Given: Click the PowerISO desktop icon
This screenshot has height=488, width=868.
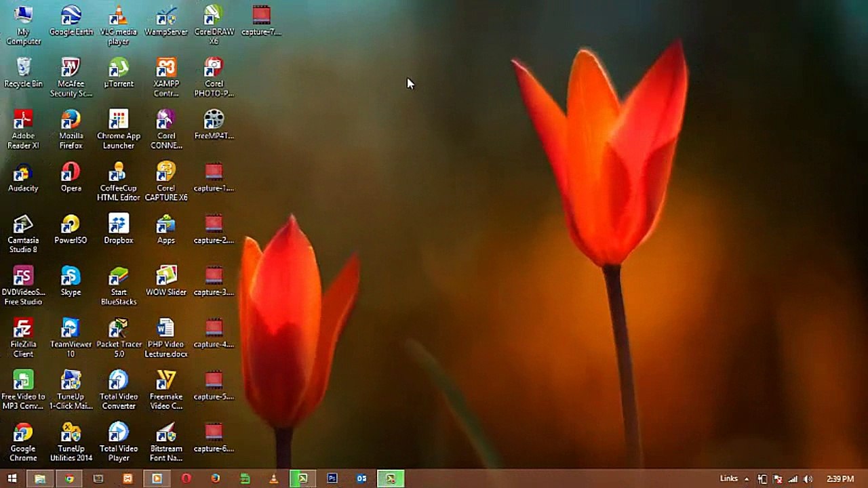Looking at the screenshot, I should coord(71,229).
